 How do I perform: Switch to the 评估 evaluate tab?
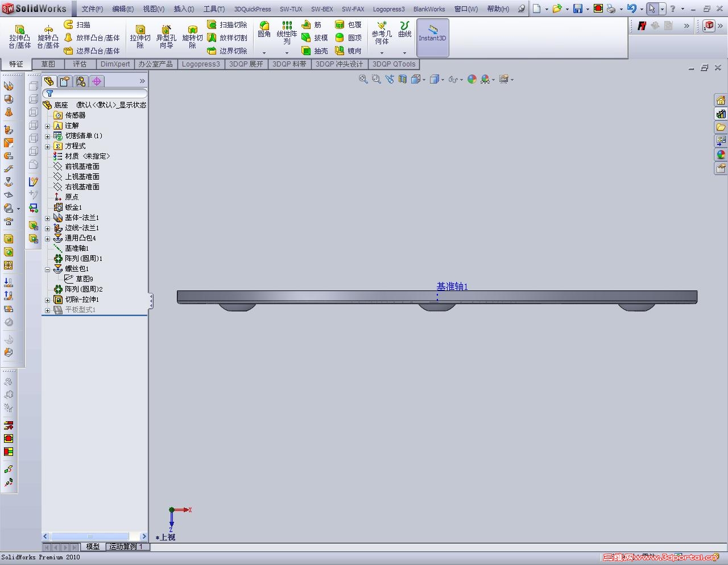tap(80, 64)
